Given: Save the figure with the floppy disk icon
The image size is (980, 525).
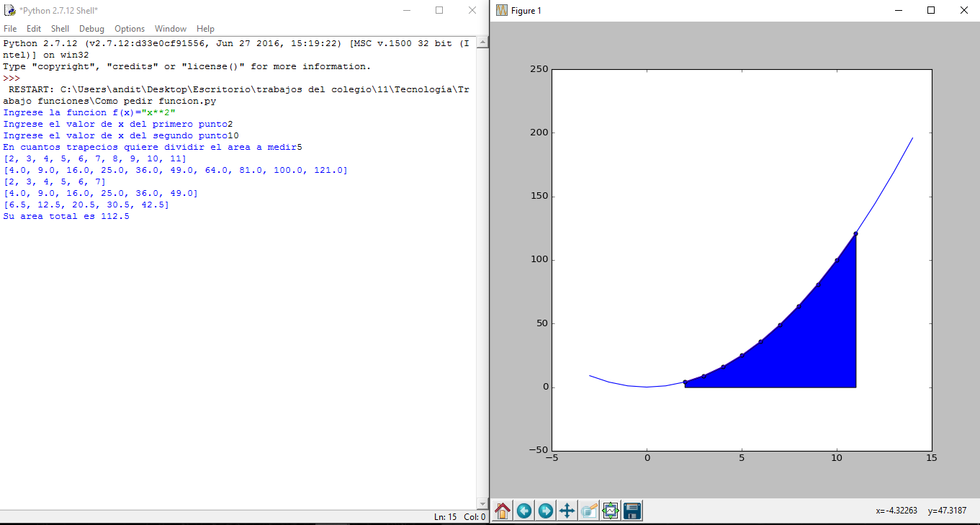Looking at the screenshot, I should click(x=632, y=511).
